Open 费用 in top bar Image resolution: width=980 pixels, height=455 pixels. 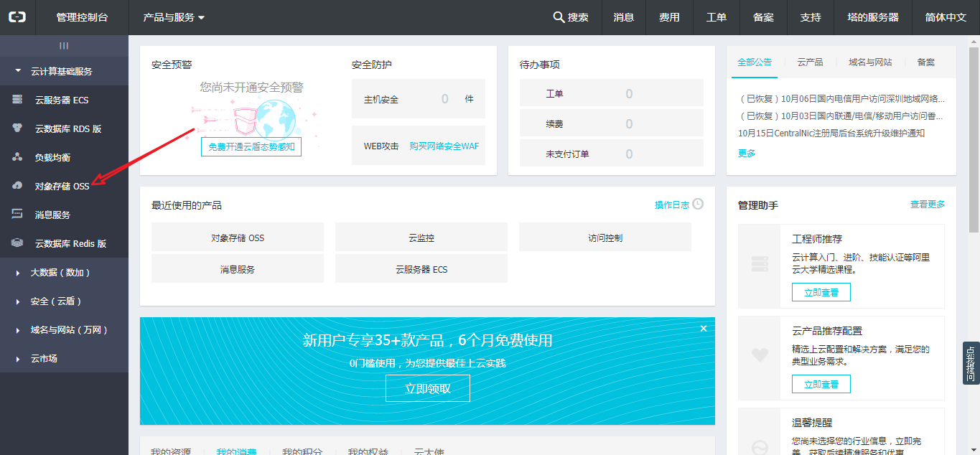tap(669, 17)
